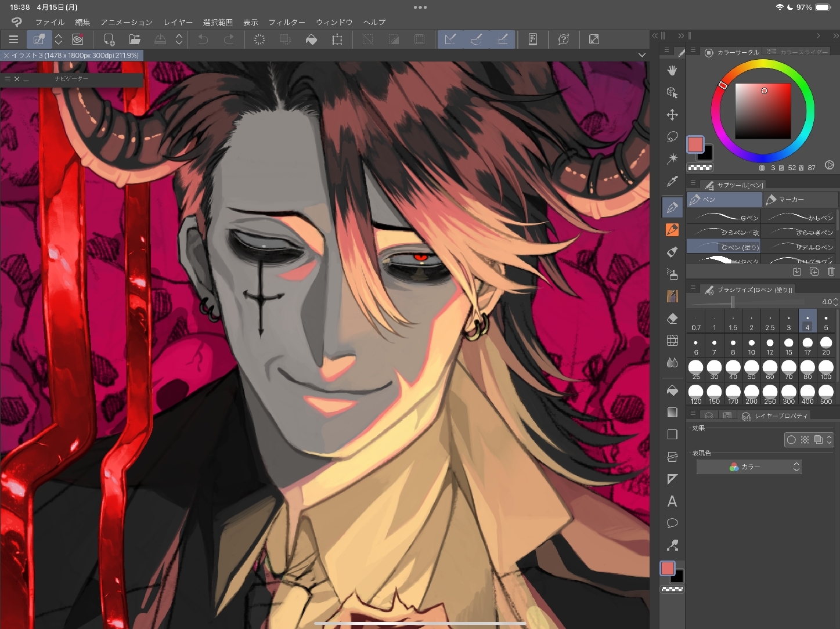Select the Lasso selection tool
This screenshot has width=840, height=629.
point(672,137)
